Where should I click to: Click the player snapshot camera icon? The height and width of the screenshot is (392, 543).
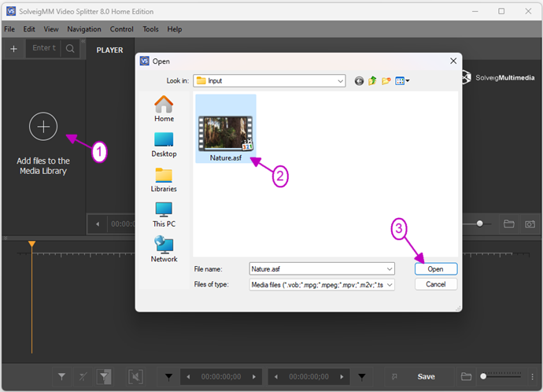[x=530, y=224]
